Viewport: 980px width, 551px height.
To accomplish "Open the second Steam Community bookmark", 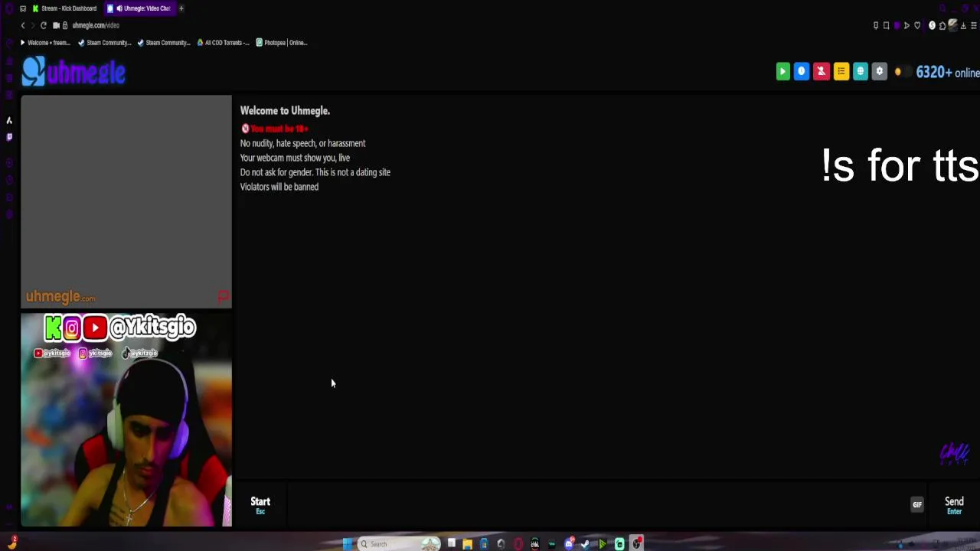I will (164, 43).
